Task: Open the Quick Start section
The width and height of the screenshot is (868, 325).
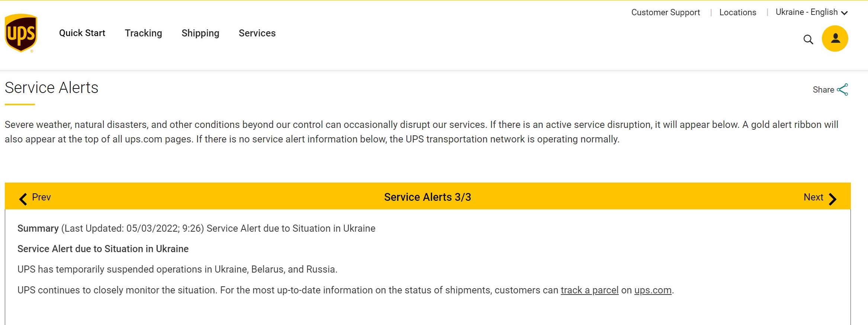Action: (82, 33)
